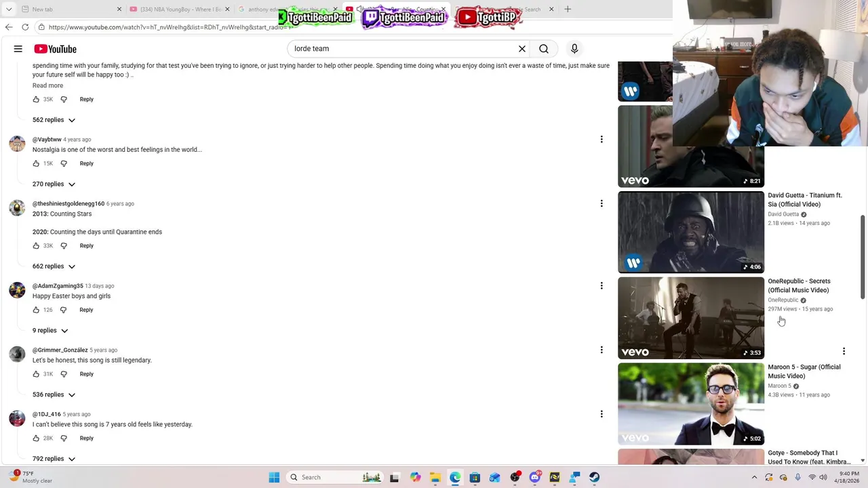Reload the page
This screenshot has width=868, height=488.
pyautogui.click(x=25, y=27)
